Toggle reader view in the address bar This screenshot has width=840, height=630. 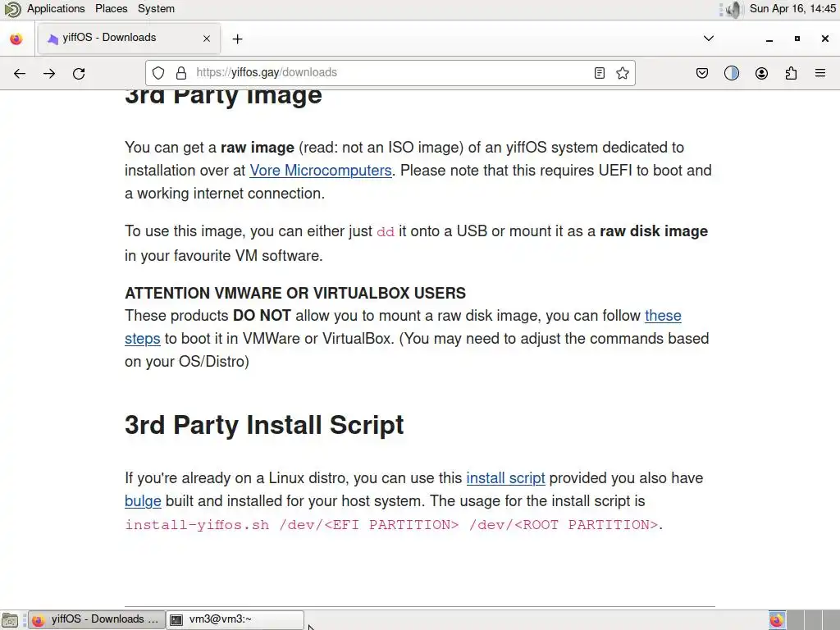pos(600,73)
